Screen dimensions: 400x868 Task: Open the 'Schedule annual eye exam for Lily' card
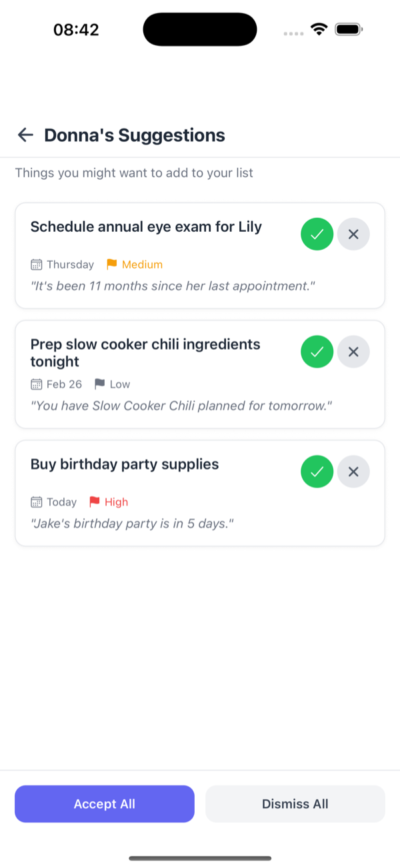tap(146, 226)
